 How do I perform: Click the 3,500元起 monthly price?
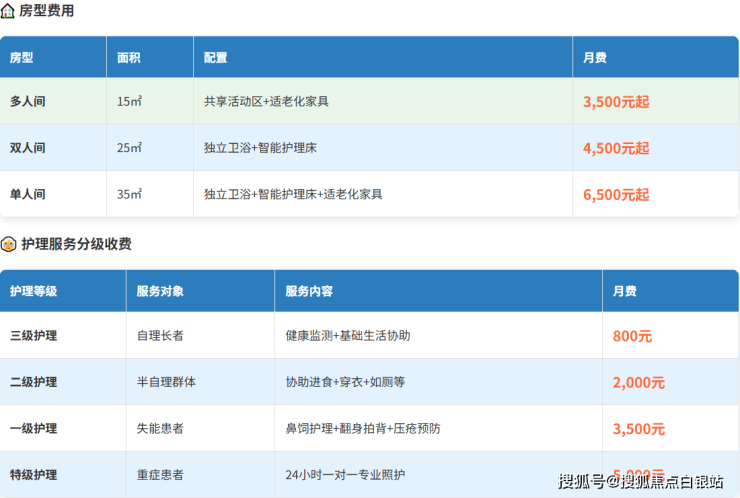(x=616, y=102)
